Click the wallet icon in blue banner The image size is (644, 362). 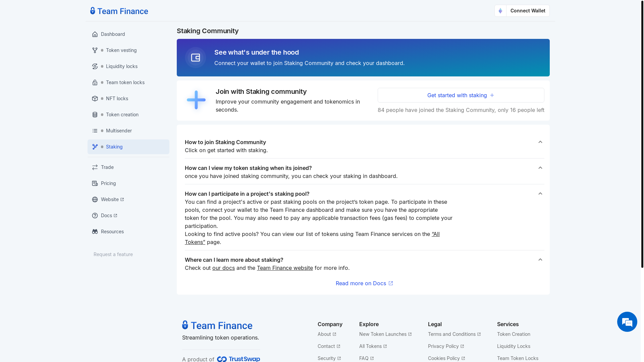click(x=196, y=58)
